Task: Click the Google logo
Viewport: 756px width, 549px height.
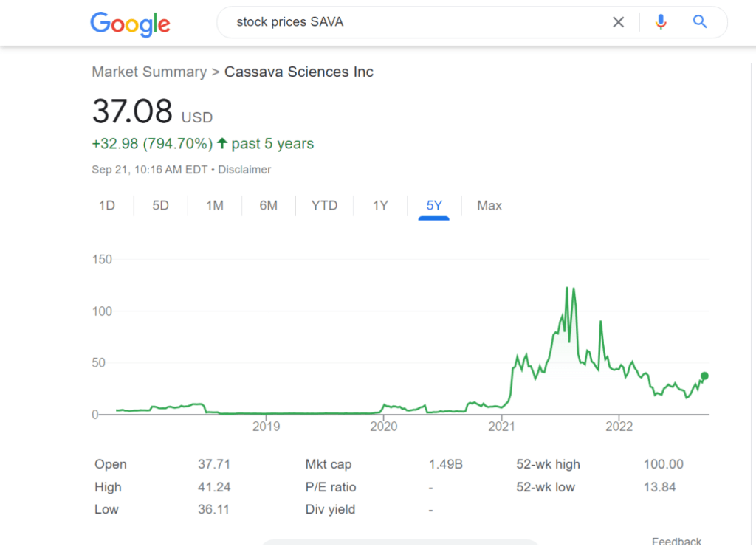Action: 130,23
